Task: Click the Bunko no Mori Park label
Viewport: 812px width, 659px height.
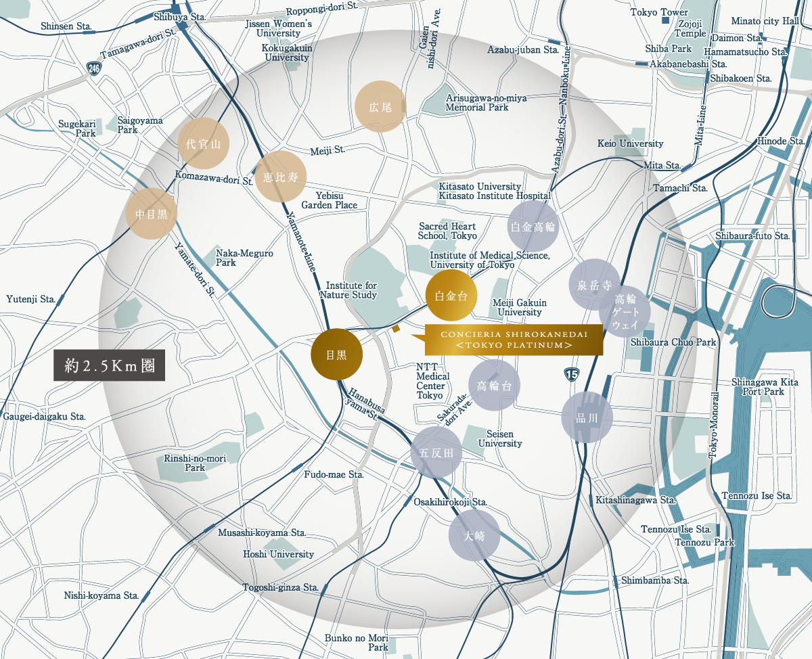Action: [357, 643]
